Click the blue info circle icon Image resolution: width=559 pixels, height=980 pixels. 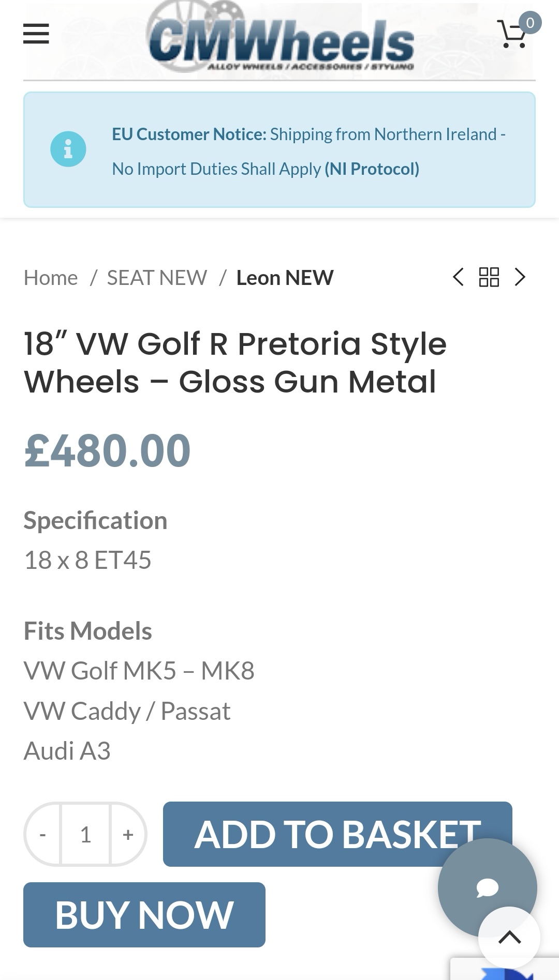click(68, 149)
